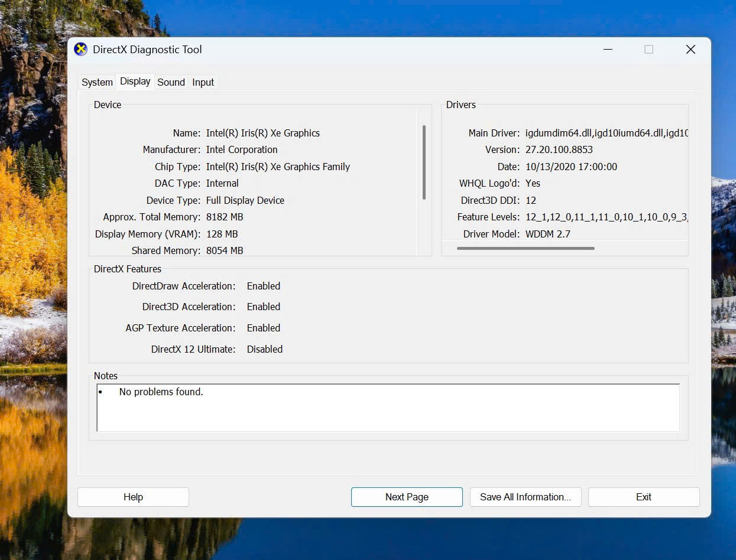
Task: Click the DirectX Diagnostic Tool title icon
Action: 80,50
